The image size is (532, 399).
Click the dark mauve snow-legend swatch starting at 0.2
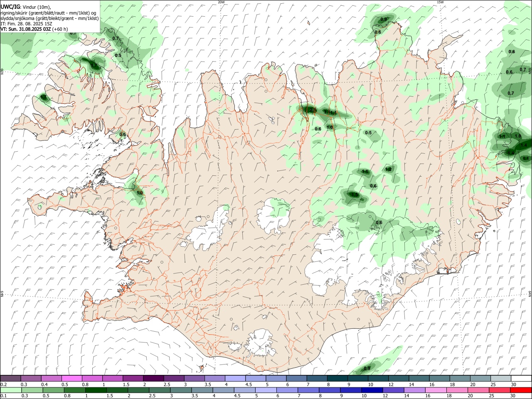(10, 379)
